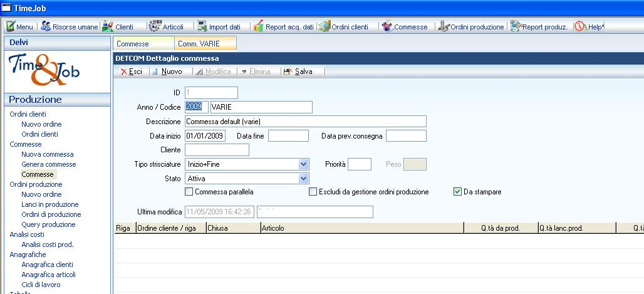Toggle the Commessa parallela checkbox

point(189,192)
